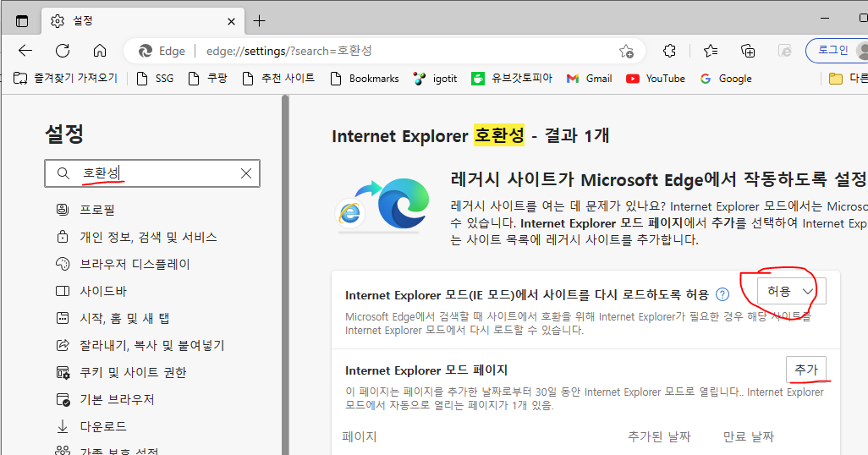
Task: Open the Google bookmark
Action: pos(726,79)
